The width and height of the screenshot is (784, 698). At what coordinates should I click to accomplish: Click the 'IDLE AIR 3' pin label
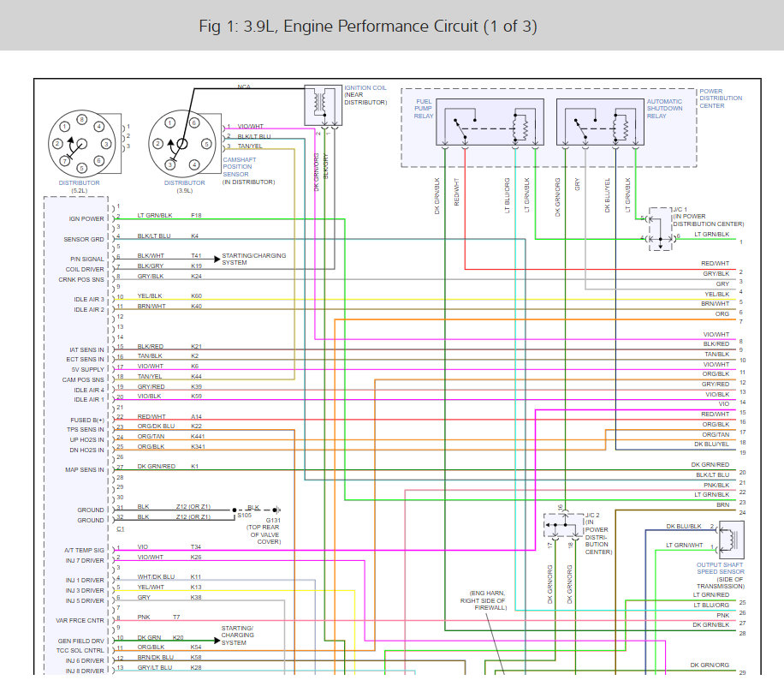tap(89, 299)
